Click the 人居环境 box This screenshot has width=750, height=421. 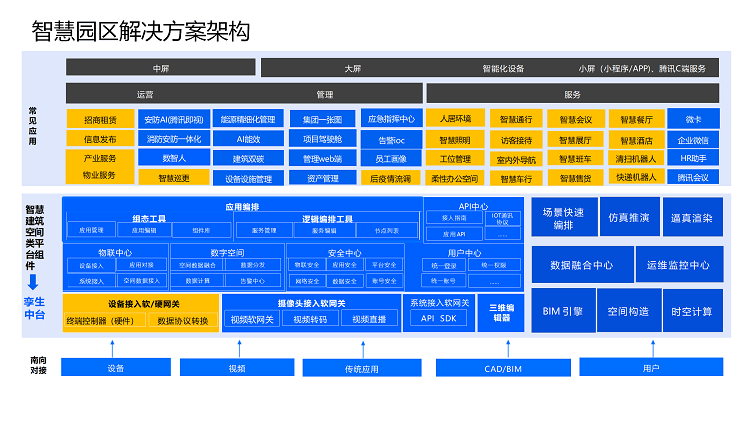455,118
